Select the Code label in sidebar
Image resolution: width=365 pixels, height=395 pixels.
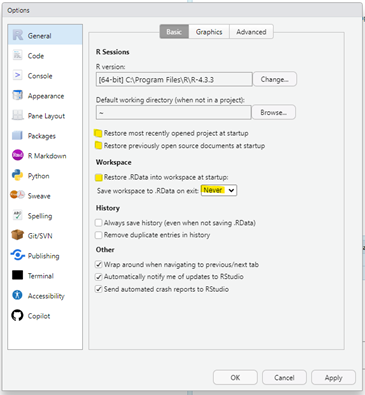pos(36,56)
